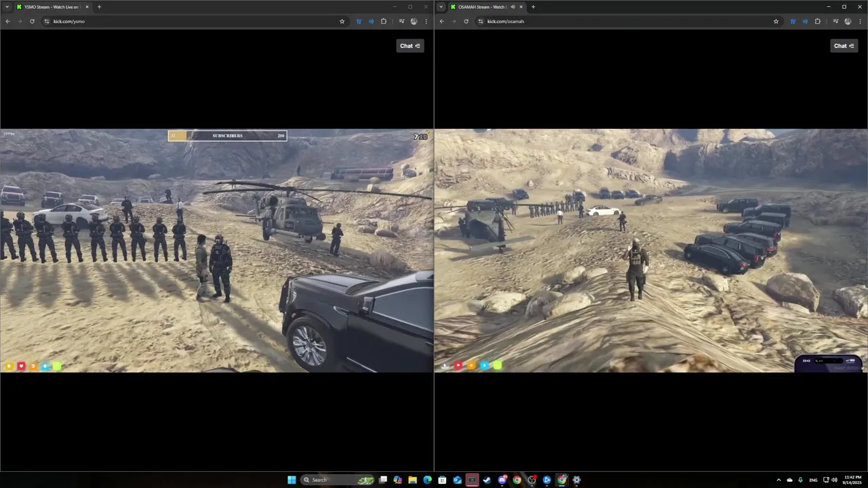This screenshot has width=868, height=488.
Task: Reload the kick.com/ysmo page
Action: pos(32,21)
